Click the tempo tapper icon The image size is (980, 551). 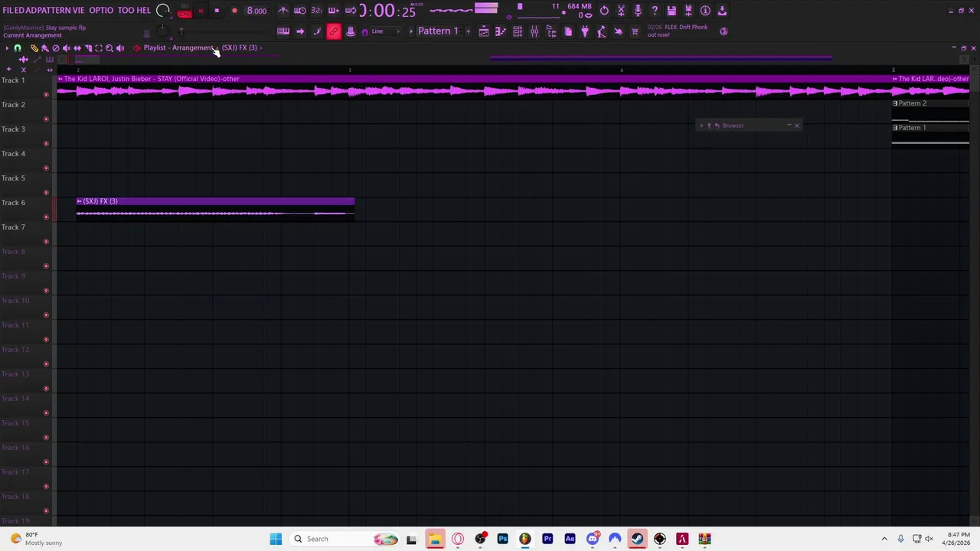point(602,31)
